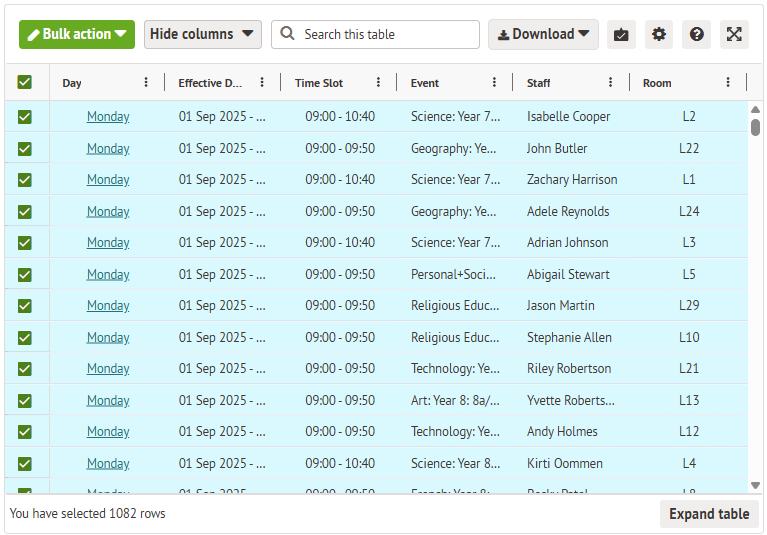
Task: Uncheck the Jason Martin row checkbox
Action: click(x=25, y=306)
